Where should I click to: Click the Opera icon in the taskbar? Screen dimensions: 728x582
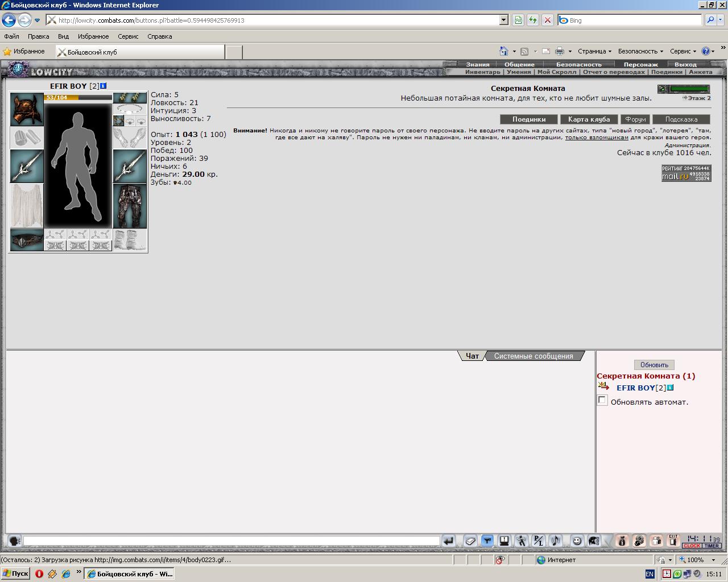39,573
